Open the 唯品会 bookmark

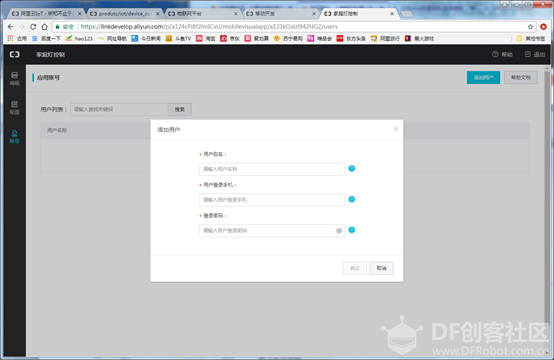coord(320,39)
